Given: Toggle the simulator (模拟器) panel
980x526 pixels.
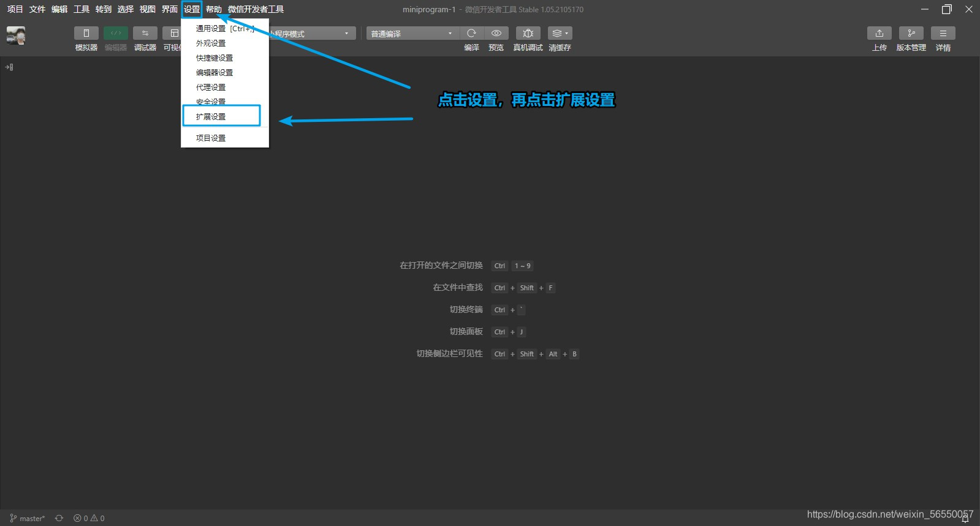Looking at the screenshot, I should tap(86, 33).
